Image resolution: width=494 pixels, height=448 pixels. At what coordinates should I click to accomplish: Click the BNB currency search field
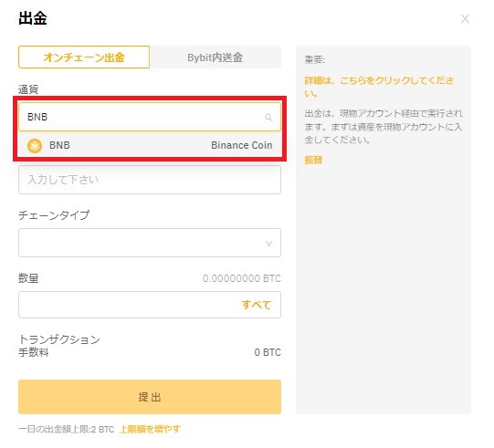[150, 117]
